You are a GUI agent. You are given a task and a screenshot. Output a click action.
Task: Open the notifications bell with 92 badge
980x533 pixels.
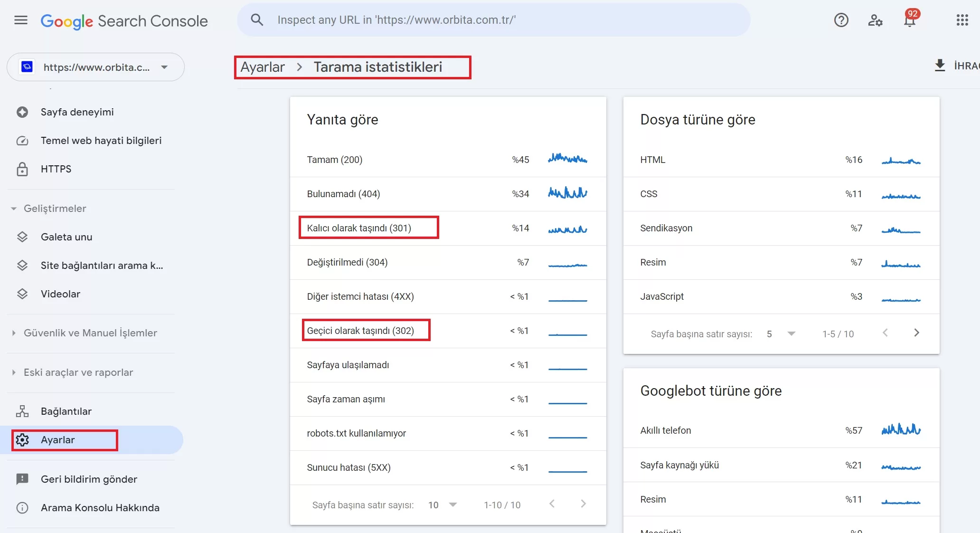point(910,20)
